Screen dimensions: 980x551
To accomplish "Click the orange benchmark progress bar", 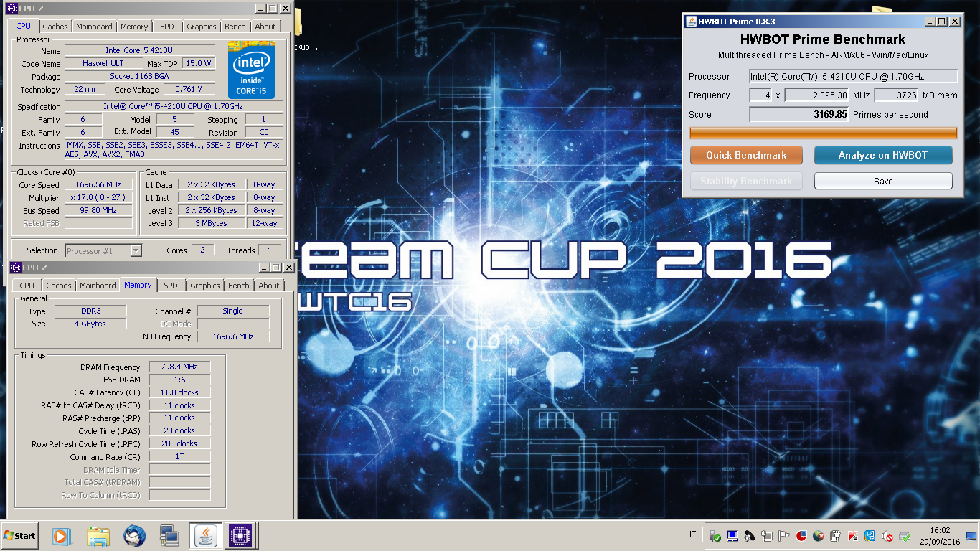I will 823,133.
